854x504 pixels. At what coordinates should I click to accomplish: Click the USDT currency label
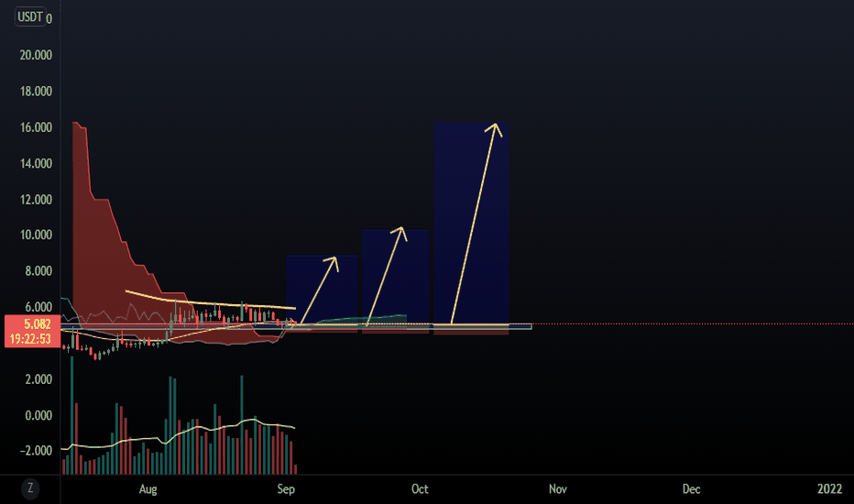pyautogui.click(x=30, y=16)
